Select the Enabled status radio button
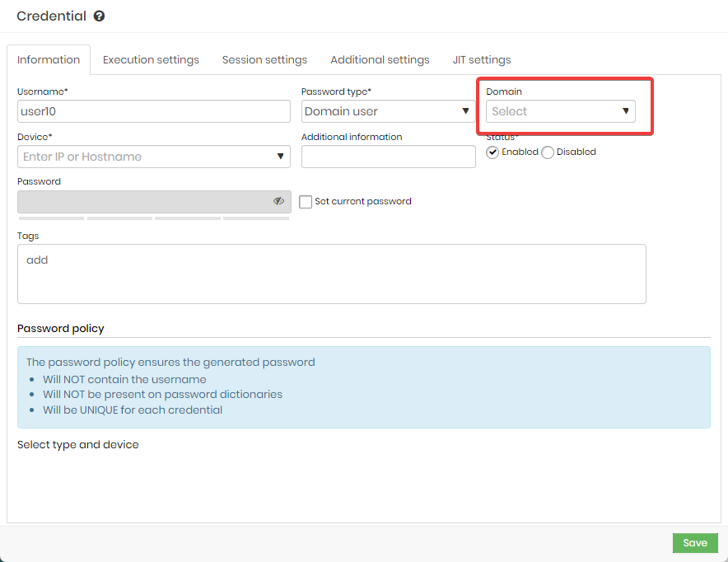The image size is (728, 562). pos(492,152)
